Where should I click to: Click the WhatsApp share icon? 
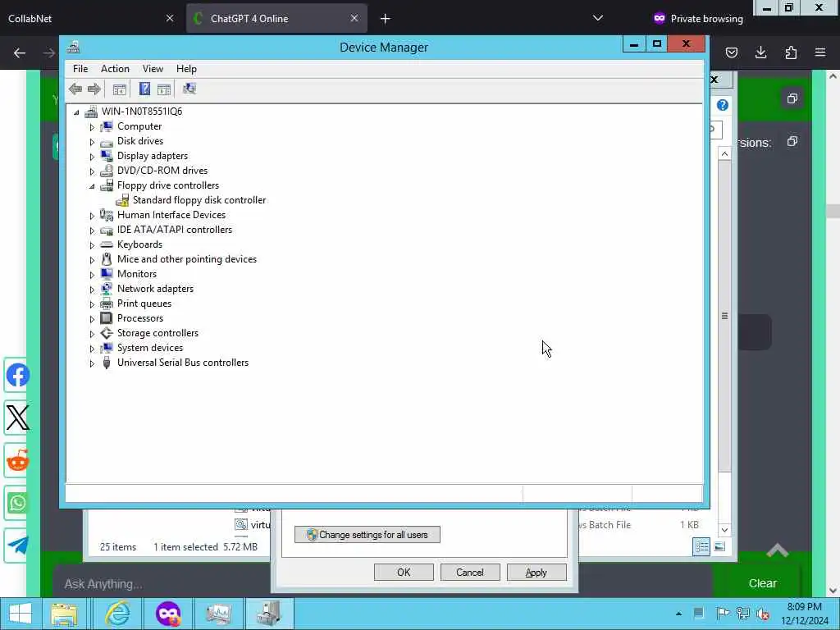coord(18,503)
